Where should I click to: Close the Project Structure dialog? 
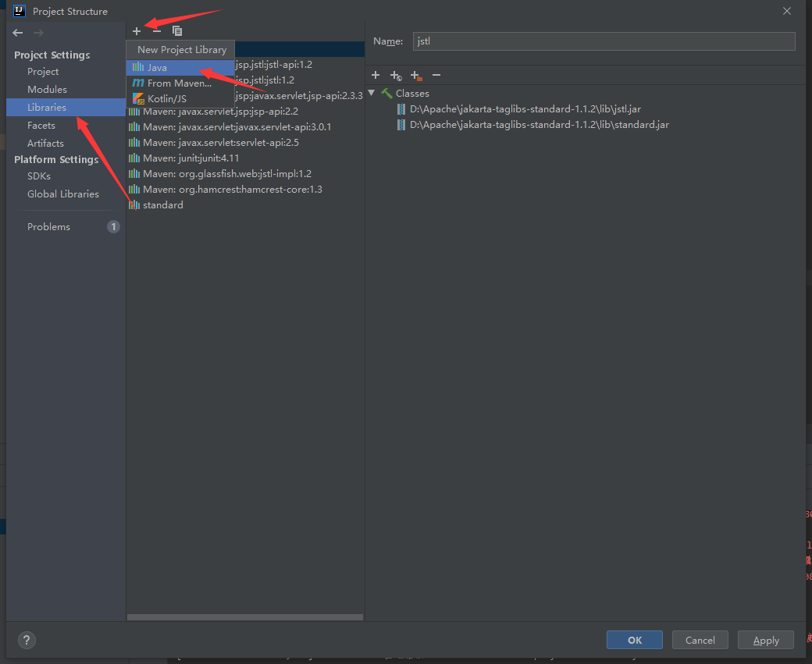[787, 11]
